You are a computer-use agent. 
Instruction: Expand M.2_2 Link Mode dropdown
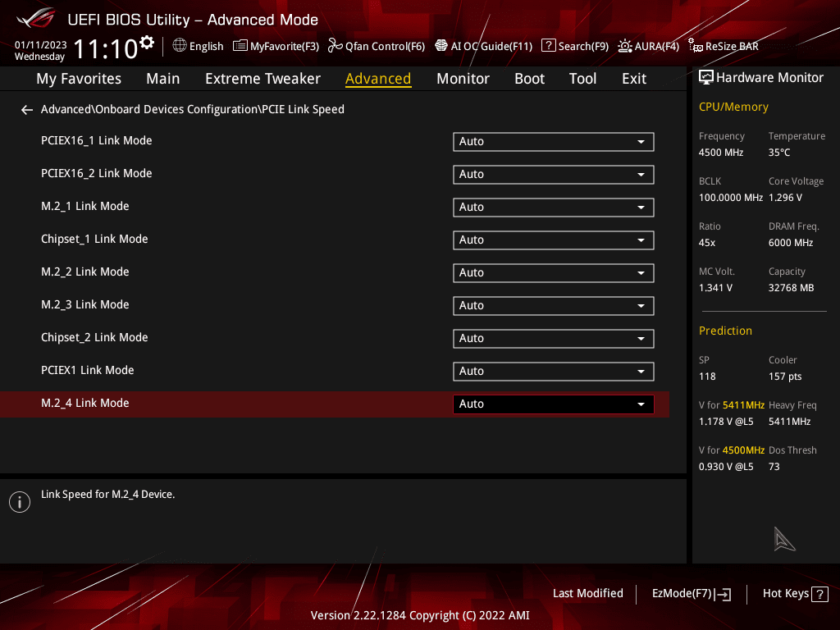coord(554,273)
